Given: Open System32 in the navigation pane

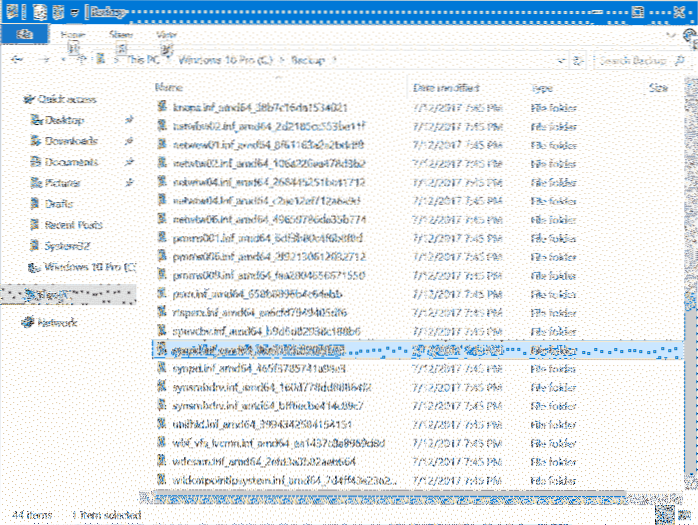Looking at the screenshot, I should pos(67,245).
